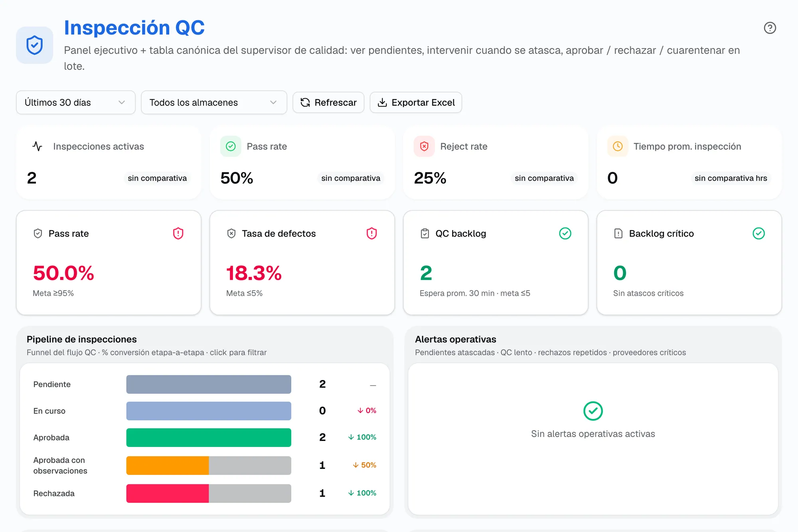Click the 50% conversion on Aprobada con observaciones

click(365, 465)
